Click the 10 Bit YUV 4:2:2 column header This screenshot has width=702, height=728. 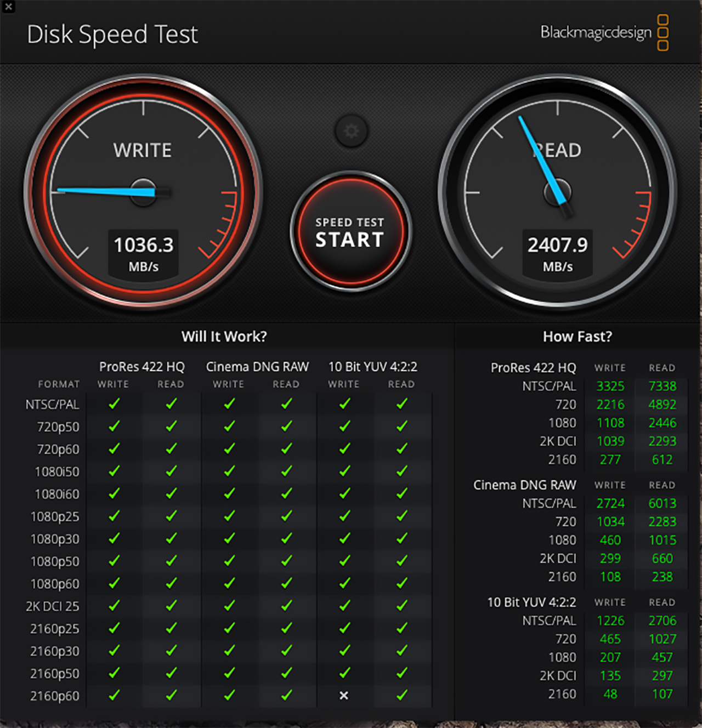coord(372,367)
